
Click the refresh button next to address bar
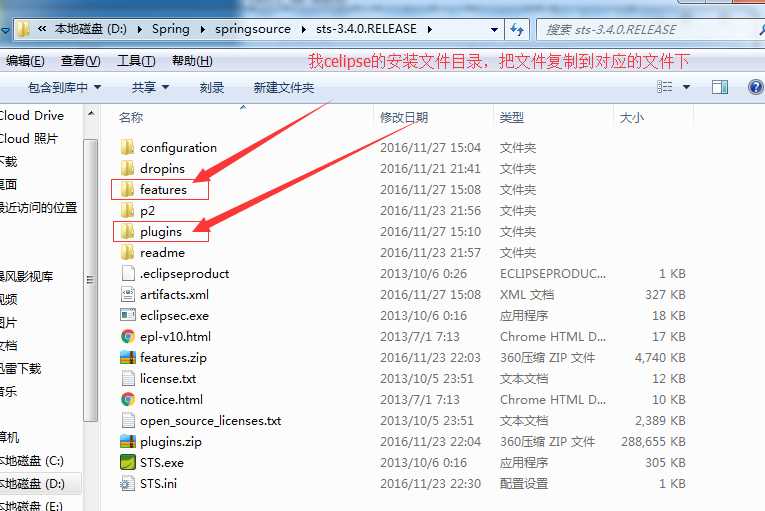click(517, 29)
